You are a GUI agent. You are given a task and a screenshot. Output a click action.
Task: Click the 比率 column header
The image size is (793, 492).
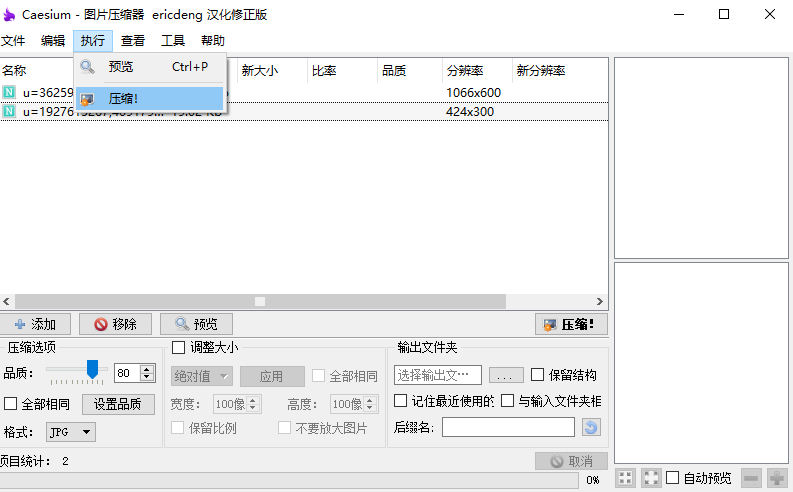[x=342, y=70]
